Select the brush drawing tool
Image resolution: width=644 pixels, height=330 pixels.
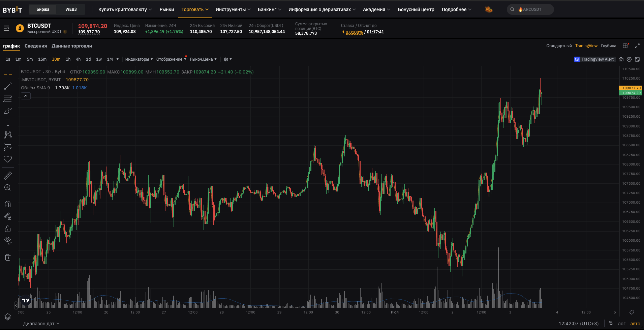pyautogui.click(x=8, y=111)
